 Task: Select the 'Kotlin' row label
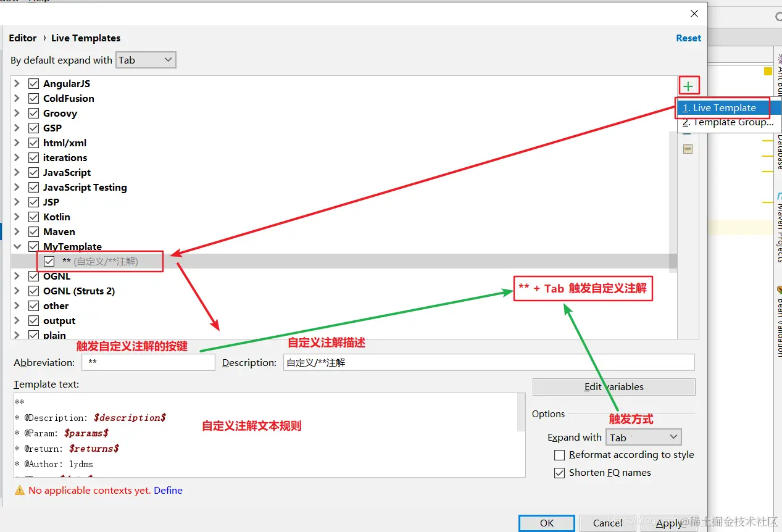click(57, 217)
